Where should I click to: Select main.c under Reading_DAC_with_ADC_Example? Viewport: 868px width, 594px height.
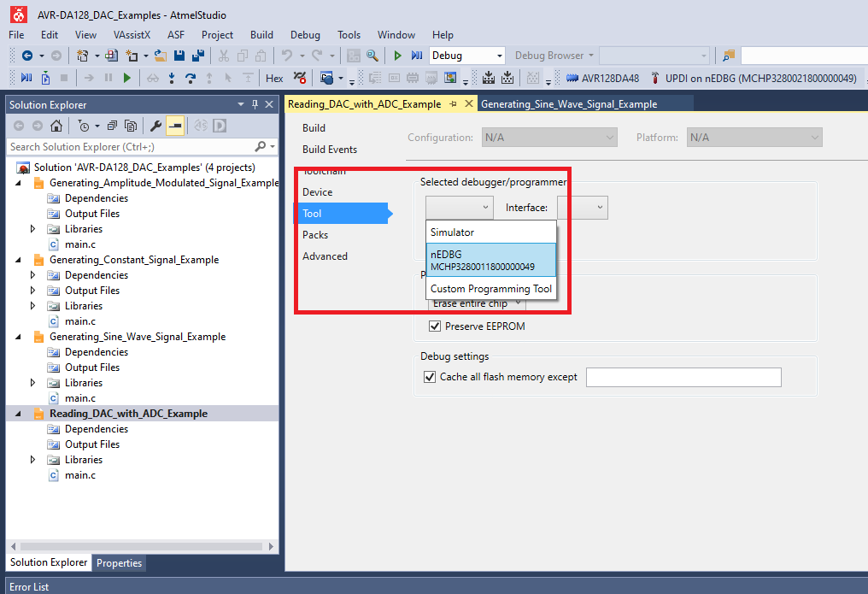coord(80,475)
